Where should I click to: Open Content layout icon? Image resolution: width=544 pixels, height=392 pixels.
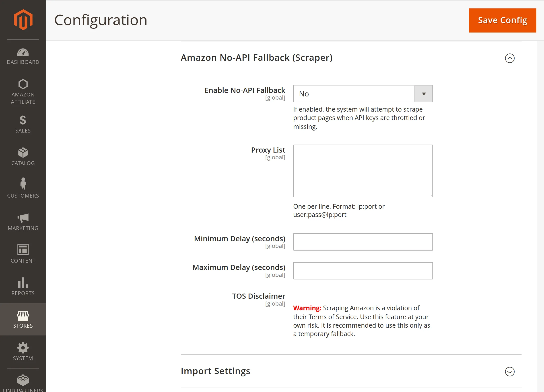(x=23, y=249)
